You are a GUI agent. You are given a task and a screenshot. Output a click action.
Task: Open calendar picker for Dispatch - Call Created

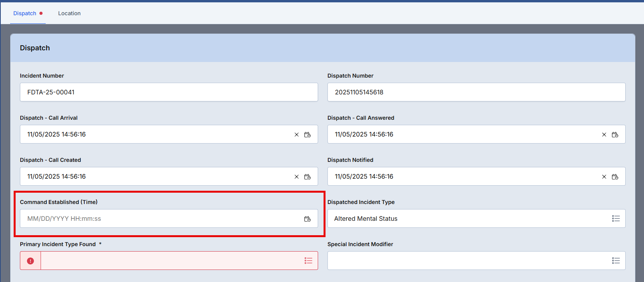click(308, 177)
